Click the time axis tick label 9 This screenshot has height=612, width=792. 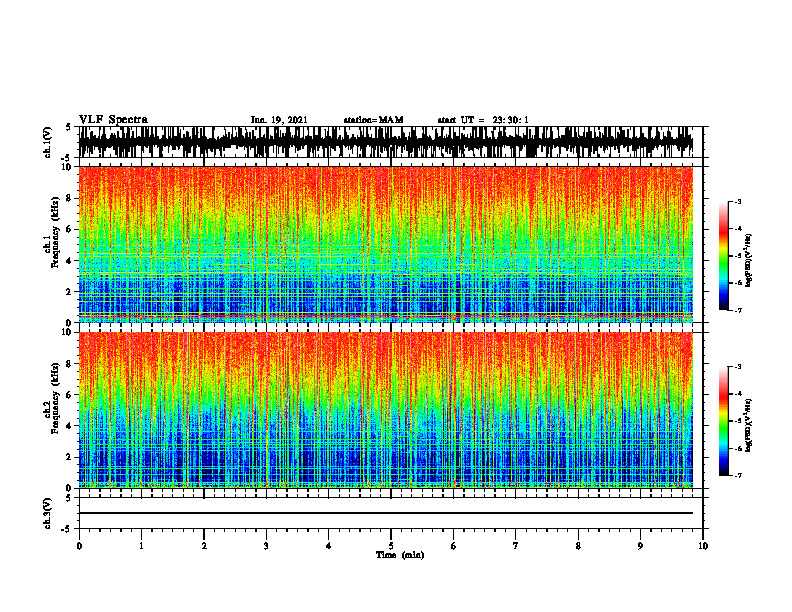640,546
